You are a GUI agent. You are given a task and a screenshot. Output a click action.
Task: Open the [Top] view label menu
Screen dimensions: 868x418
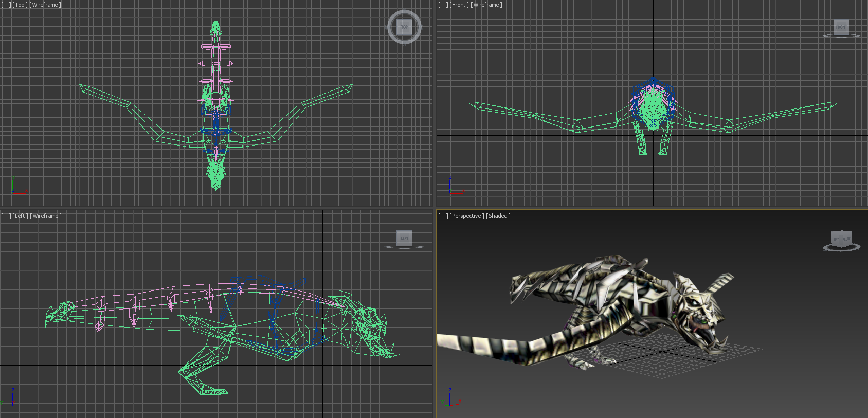20,5
